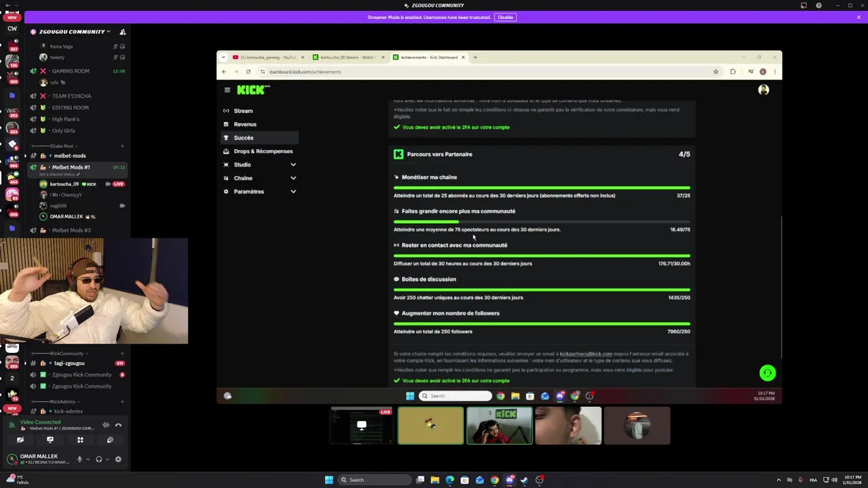868x488 pixels.
Task: Open the Kick profile avatar menu
Action: point(764,89)
